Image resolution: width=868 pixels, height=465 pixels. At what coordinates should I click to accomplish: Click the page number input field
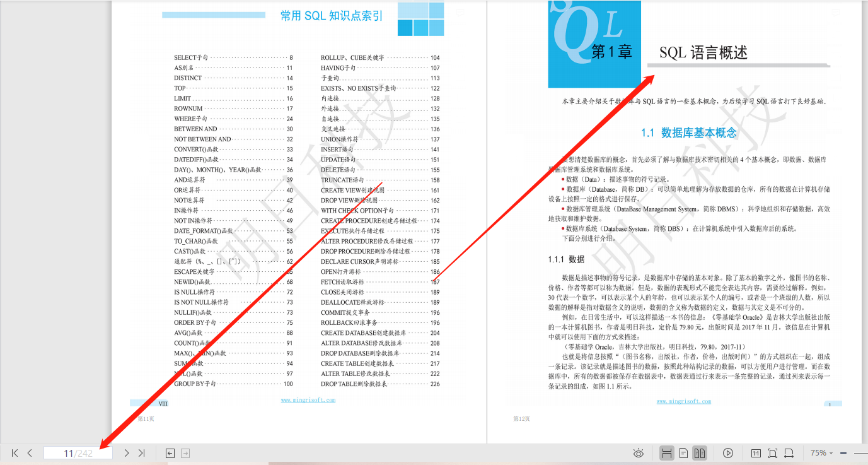[x=78, y=453]
